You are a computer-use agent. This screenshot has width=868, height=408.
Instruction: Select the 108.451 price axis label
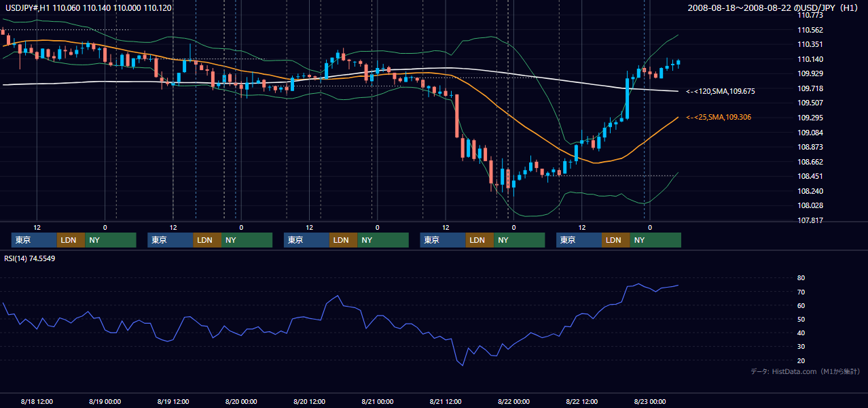[x=812, y=176]
